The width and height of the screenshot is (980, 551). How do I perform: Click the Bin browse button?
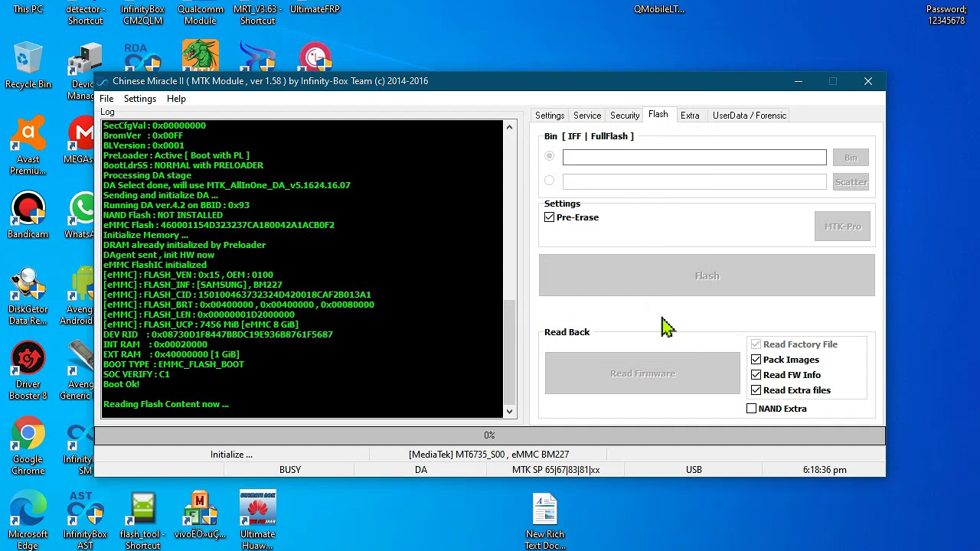851,158
